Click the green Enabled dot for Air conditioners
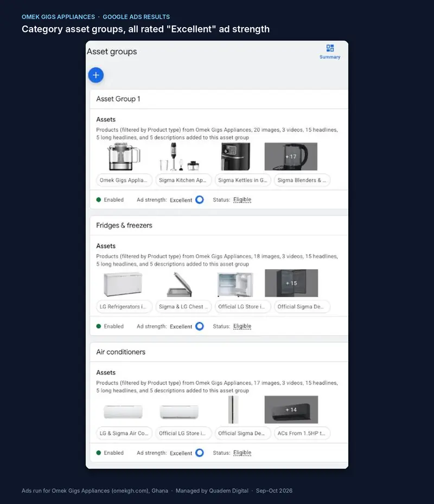434x504 pixels. [x=99, y=453]
